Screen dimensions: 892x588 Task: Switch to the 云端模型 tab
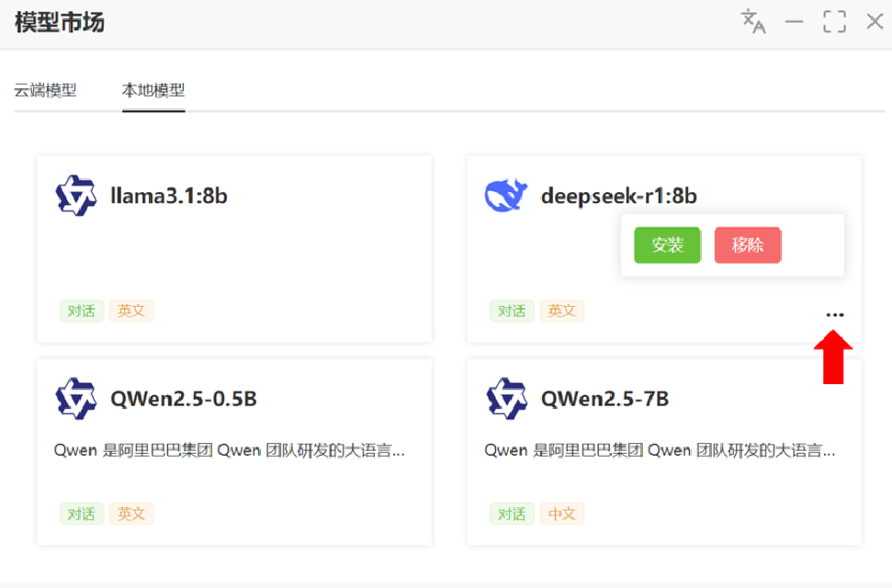(x=45, y=90)
